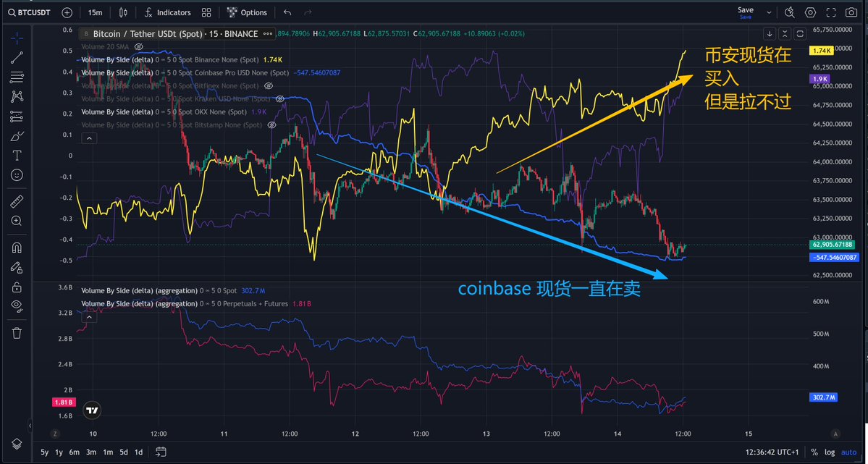This screenshot has height=464, width=868.
Task: Set the date range to 1m
Action: [107, 452]
